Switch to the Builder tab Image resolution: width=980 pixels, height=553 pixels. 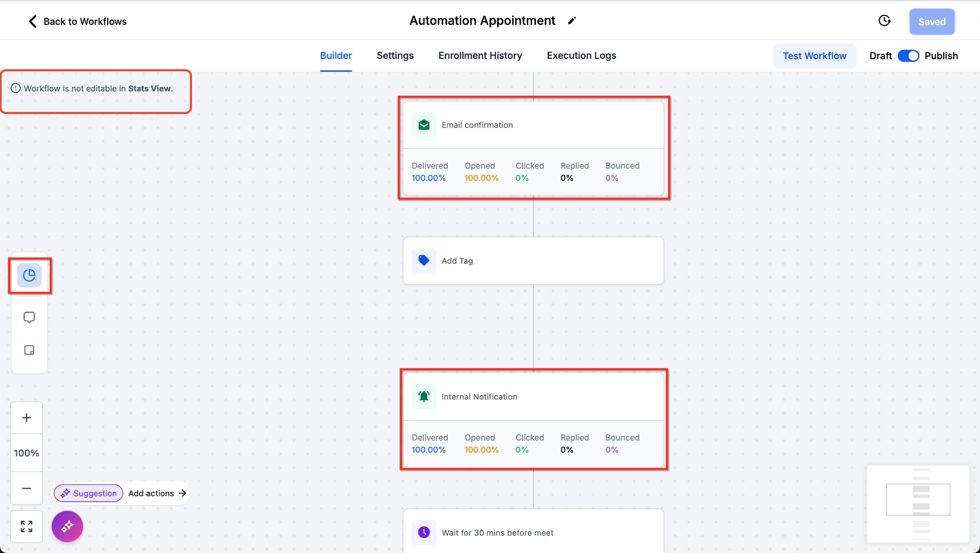pos(336,56)
